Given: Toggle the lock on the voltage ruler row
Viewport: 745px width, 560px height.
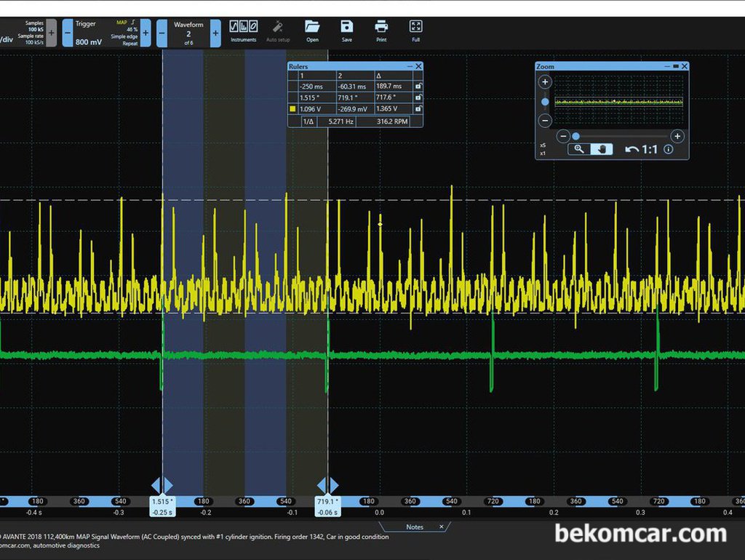Looking at the screenshot, I should 418,109.
